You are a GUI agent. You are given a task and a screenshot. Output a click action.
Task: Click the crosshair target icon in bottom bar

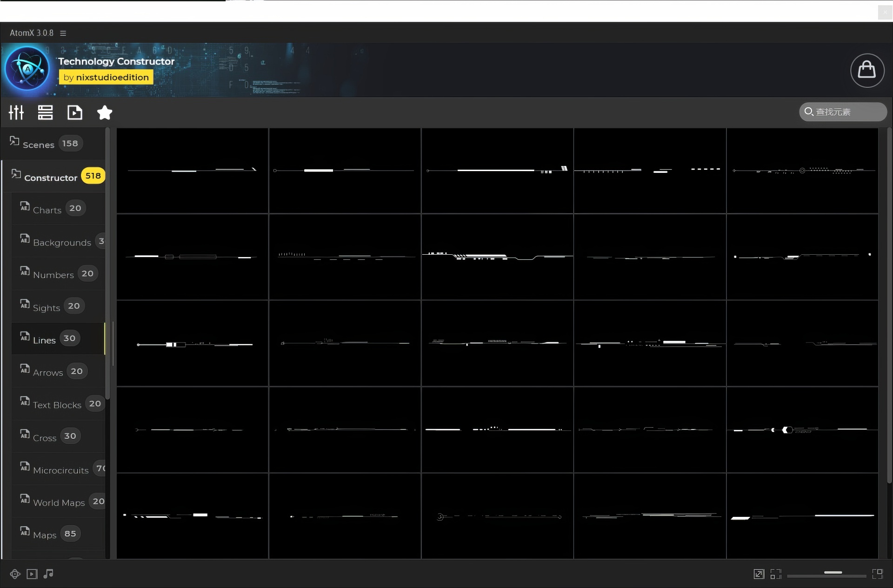(15, 574)
